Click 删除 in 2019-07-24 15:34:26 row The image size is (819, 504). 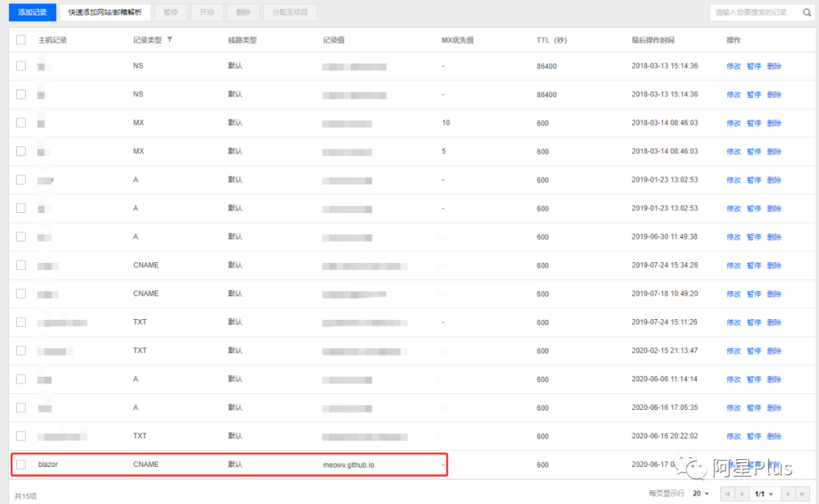(x=774, y=265)
